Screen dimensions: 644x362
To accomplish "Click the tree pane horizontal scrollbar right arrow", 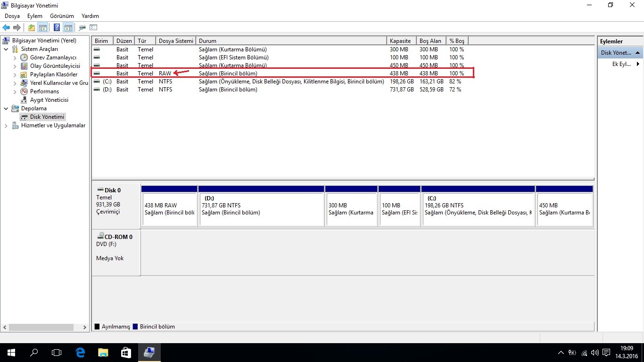I will point(85,327).
